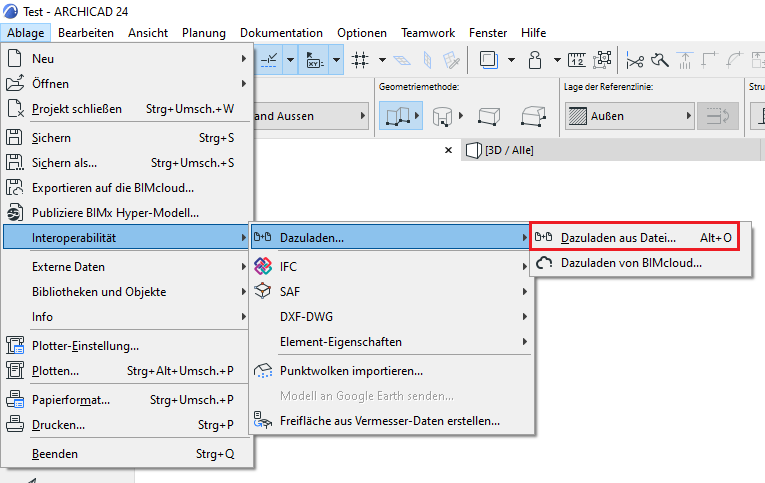Viewport: 765px width, 483px height.
Task: Click the grid snap icon in toolbar
Action: pos(361,60)
